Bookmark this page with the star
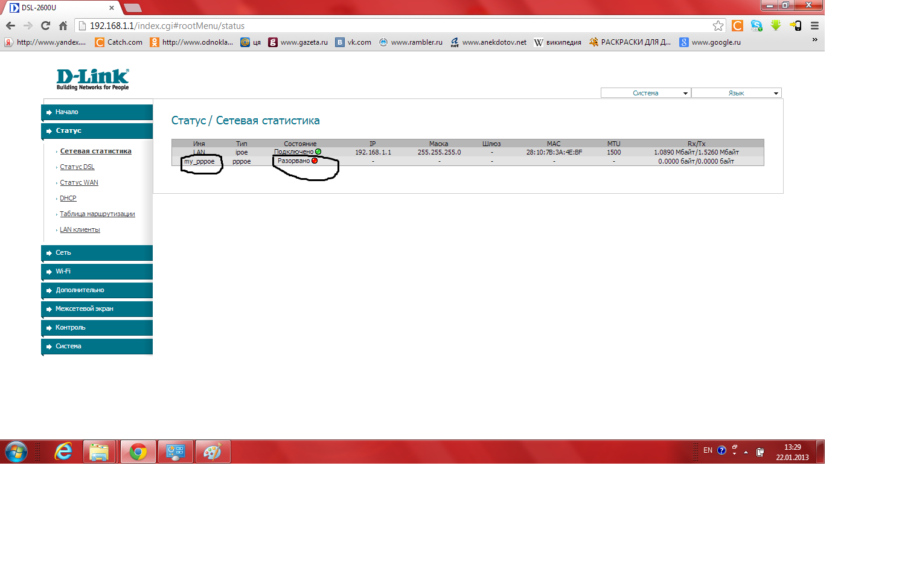Image resolution: width=902 pixels, height=588 pixels. (718, 26)
